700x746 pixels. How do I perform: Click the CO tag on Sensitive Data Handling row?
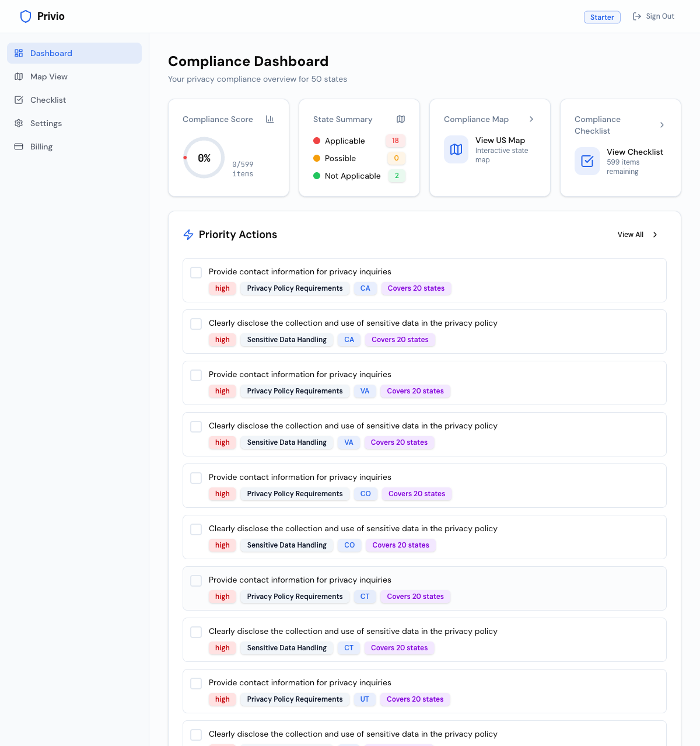coord(349,545)
